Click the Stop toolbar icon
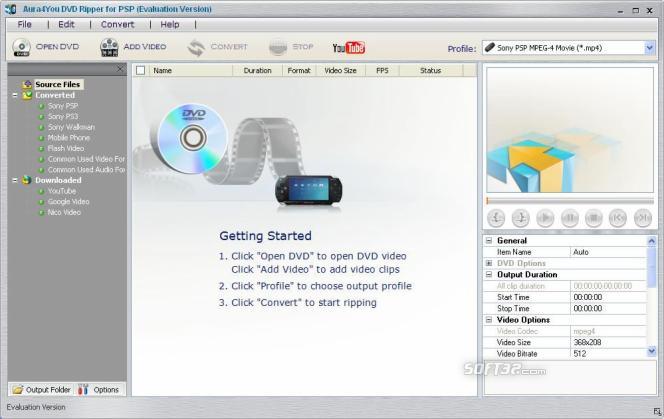 pos(278,47)
